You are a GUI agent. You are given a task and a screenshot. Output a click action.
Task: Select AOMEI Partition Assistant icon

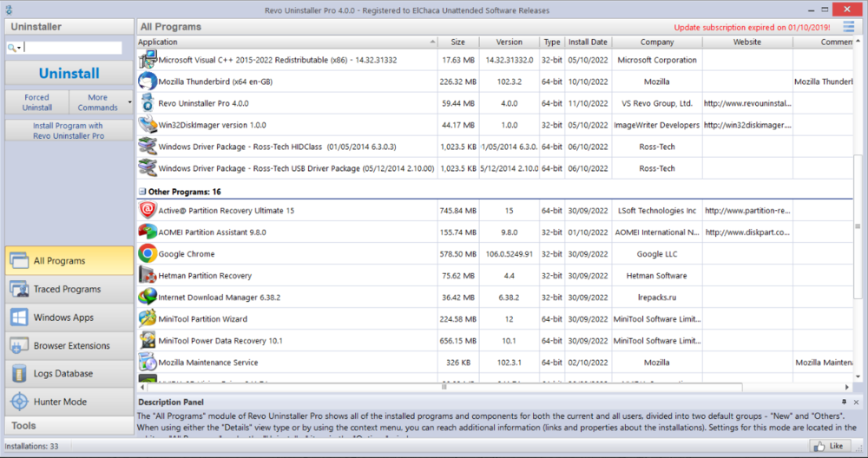tap(147, 232)
